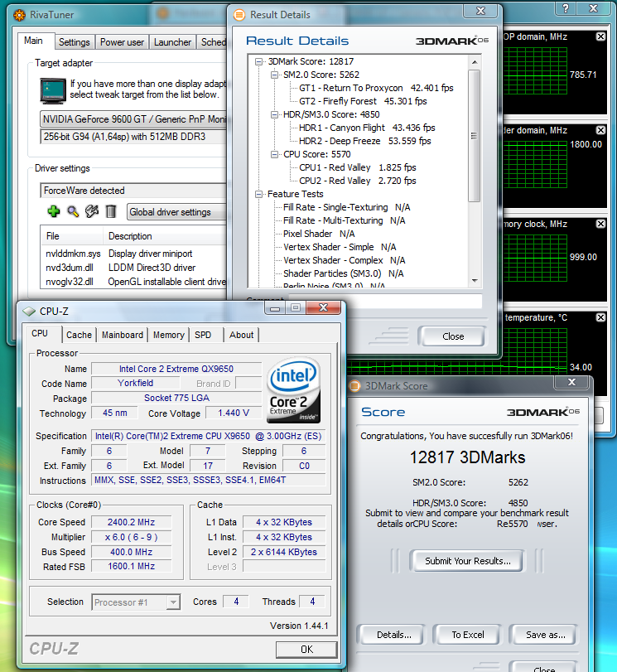Viewport: 617px width, 672px height.
Task: Switch to the Settings tab in RivaTuner
Action: 75,42
